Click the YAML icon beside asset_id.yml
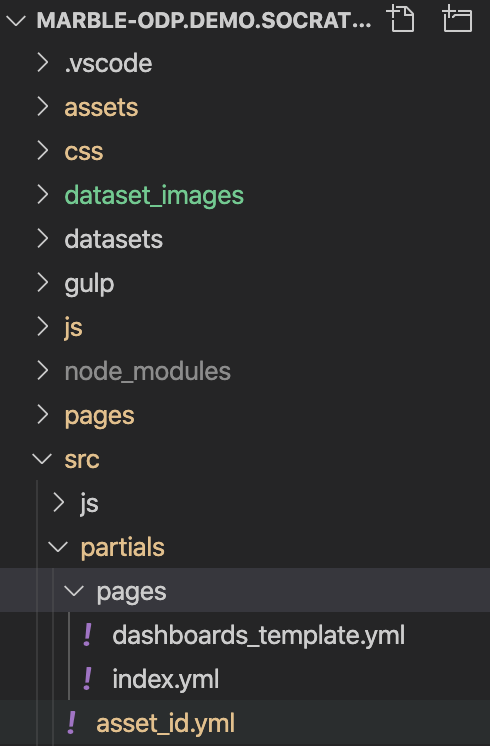The image size is (490, 746). coord(72,723)
